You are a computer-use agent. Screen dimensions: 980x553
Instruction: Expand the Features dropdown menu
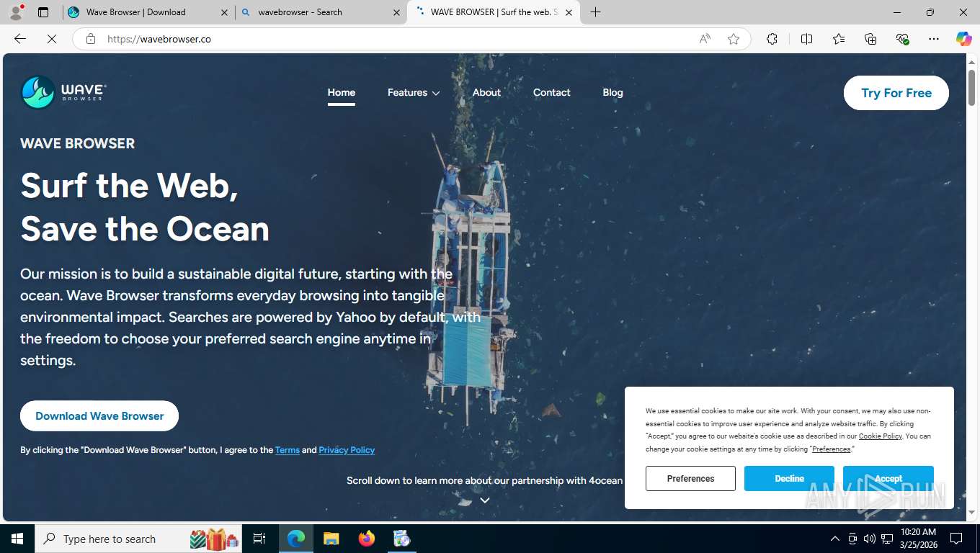pos(414,92)
